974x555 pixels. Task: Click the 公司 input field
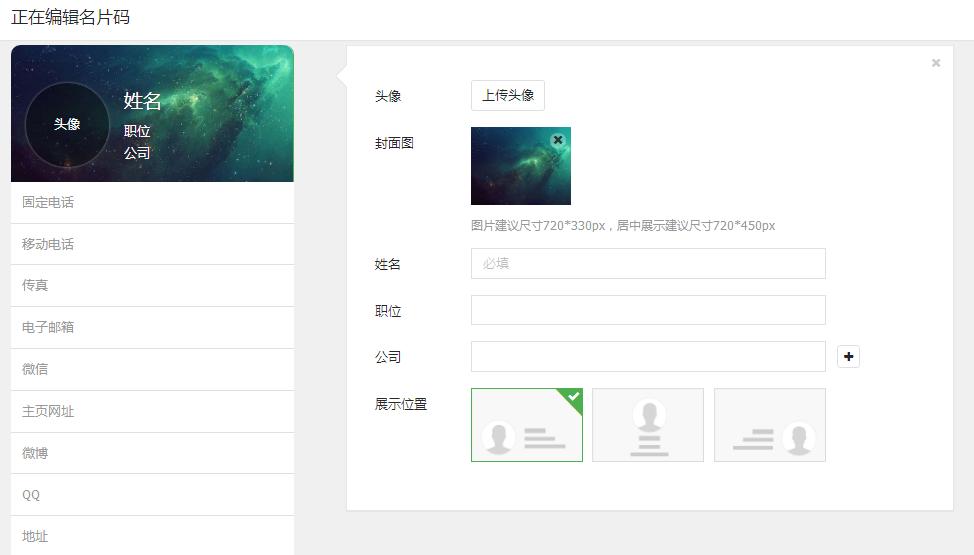(648, 357)
